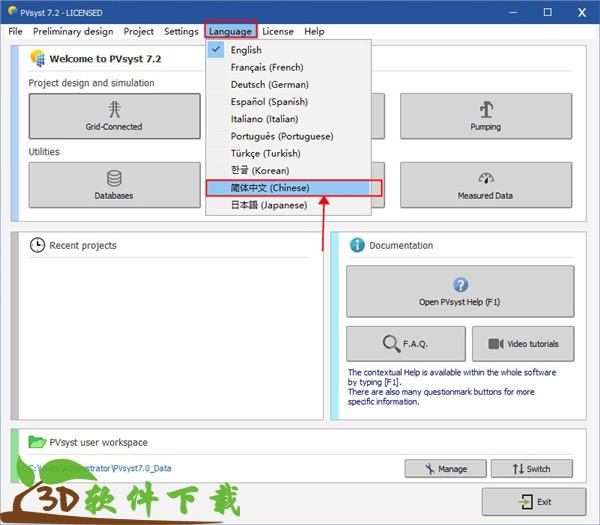This screenshot has height=525, width=600.
Task: Click Open PVsyst Help (F1) button
Action: point(460,291)
